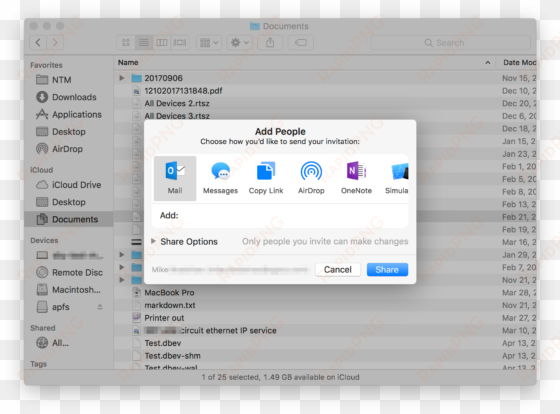Expand the 20170906 folder

[x=122, y=78]
